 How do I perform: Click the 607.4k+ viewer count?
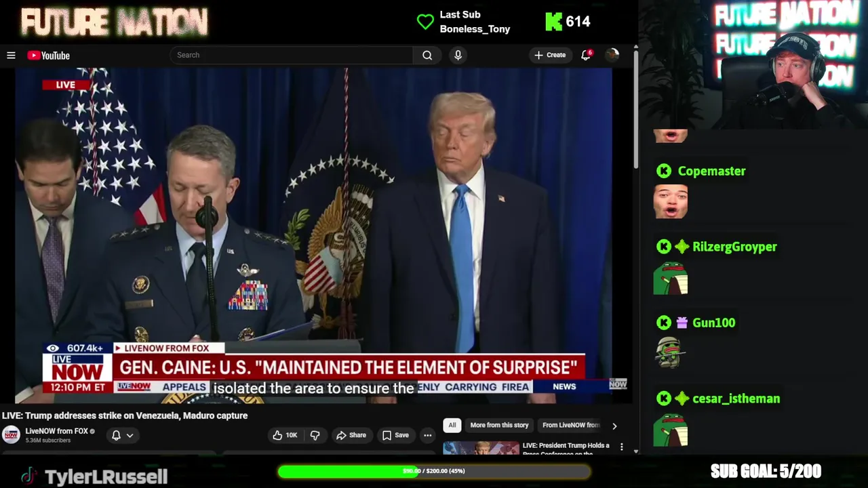85,348
